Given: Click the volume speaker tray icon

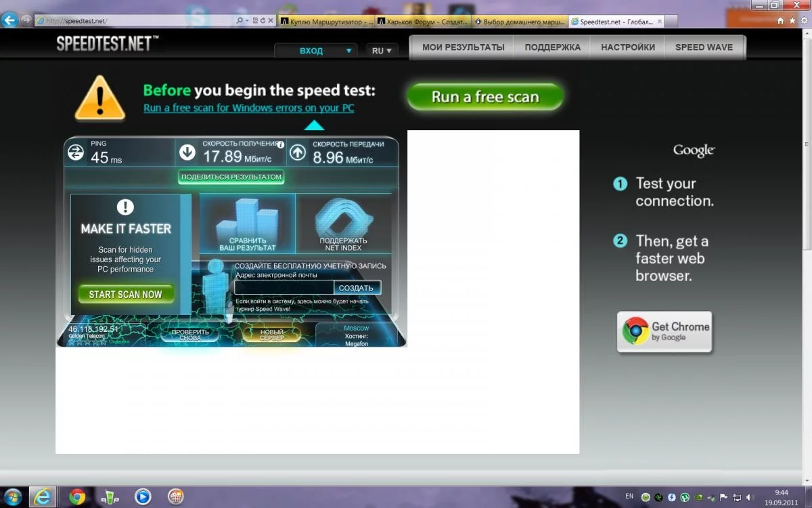Looking at the screenshot, I should pos(749,497).
